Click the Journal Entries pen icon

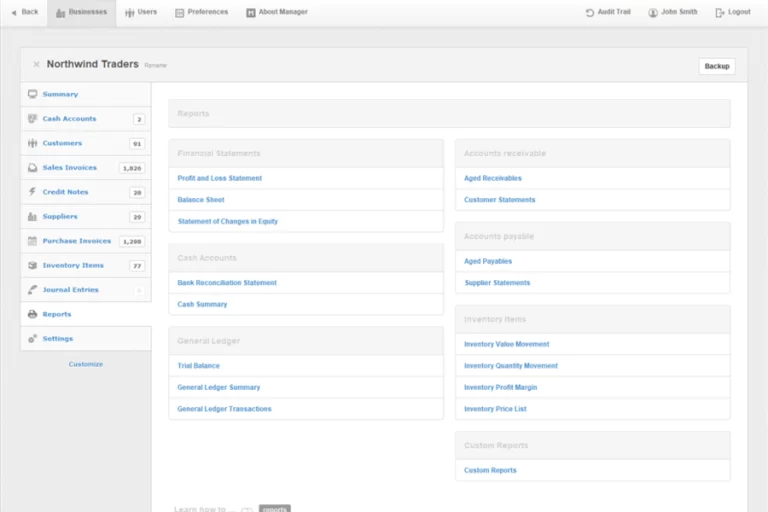[x=32, y=290]
